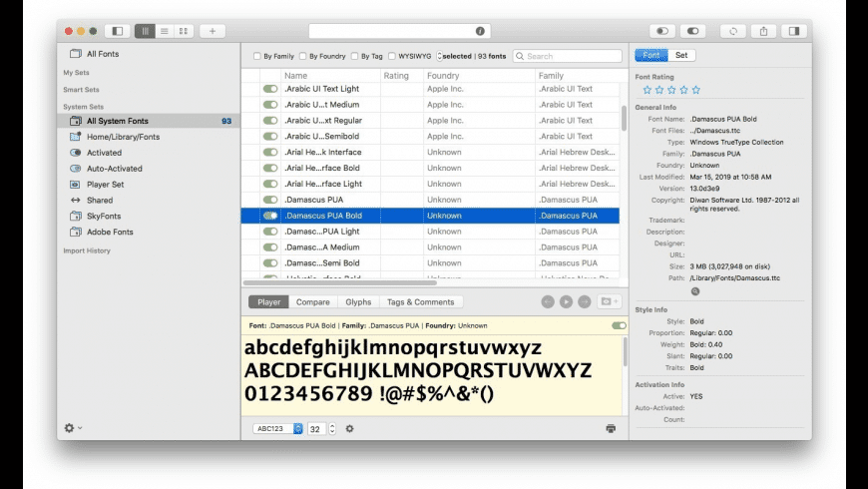The image size is (868, 489).
Task: Set font rating to first star
Action: click(648, 90)
